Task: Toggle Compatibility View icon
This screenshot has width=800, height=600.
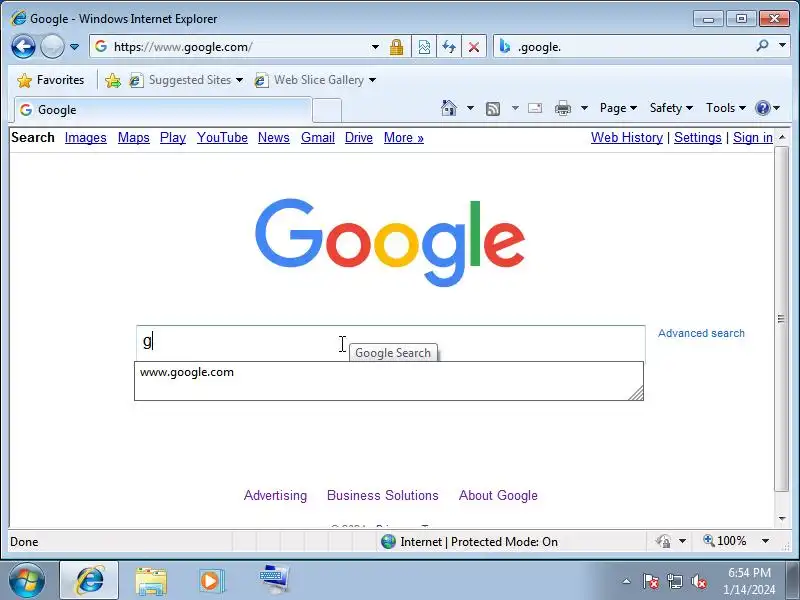Action: click(x=424, y=47)
